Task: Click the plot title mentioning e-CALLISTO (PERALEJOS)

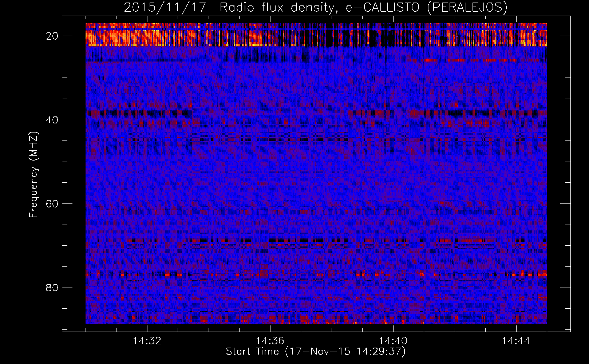Action: [316, 7]
